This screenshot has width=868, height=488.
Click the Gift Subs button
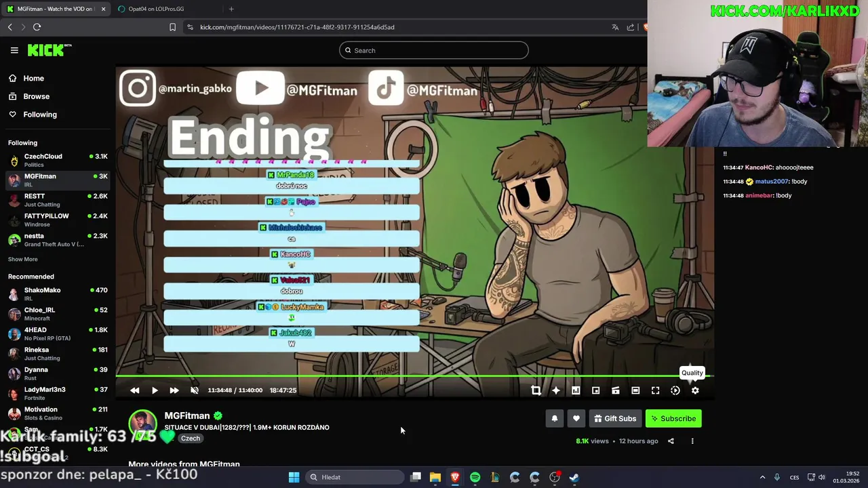coord(615,419)
